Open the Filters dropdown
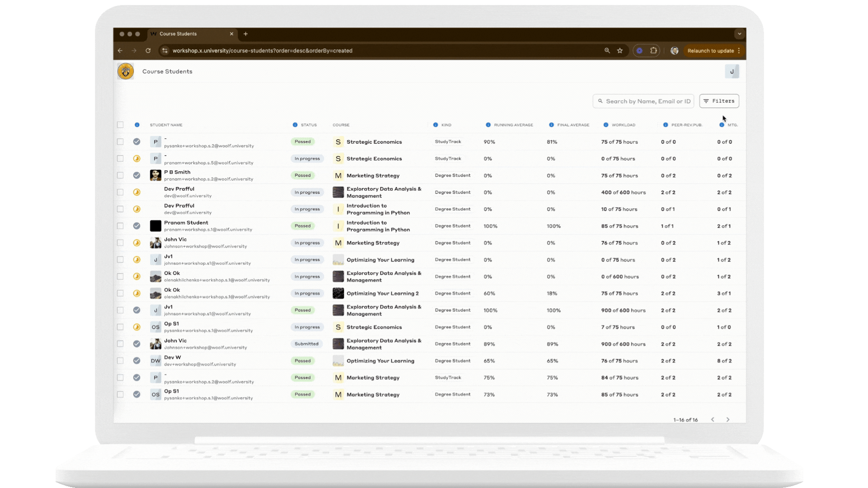Viewport: 868px width, 488px height. (719, 101)
